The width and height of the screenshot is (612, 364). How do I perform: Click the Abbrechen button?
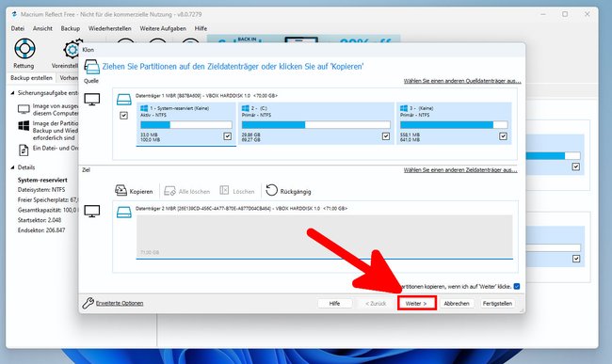pyautogui.click(x=457, y=303)
